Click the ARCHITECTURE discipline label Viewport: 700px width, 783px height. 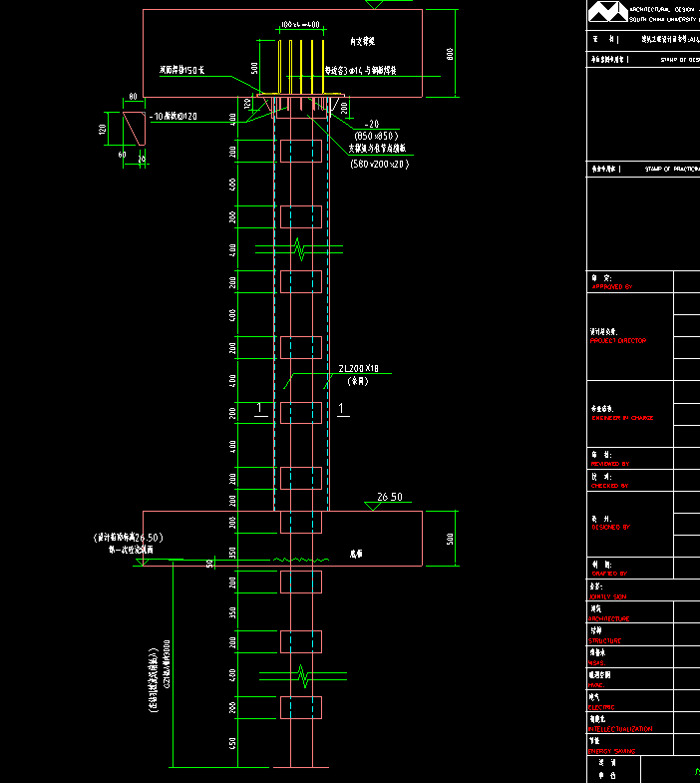[x=608, y=618]
